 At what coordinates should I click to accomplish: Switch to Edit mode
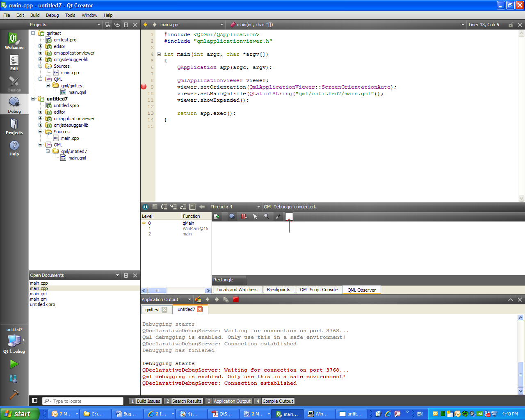[x=14, y=62]
